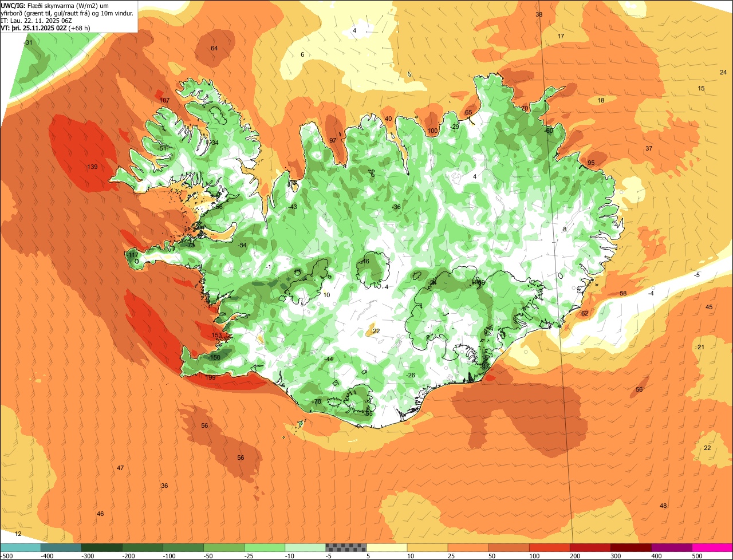Select the pink legend swatch right of 500

click(712, 547)
